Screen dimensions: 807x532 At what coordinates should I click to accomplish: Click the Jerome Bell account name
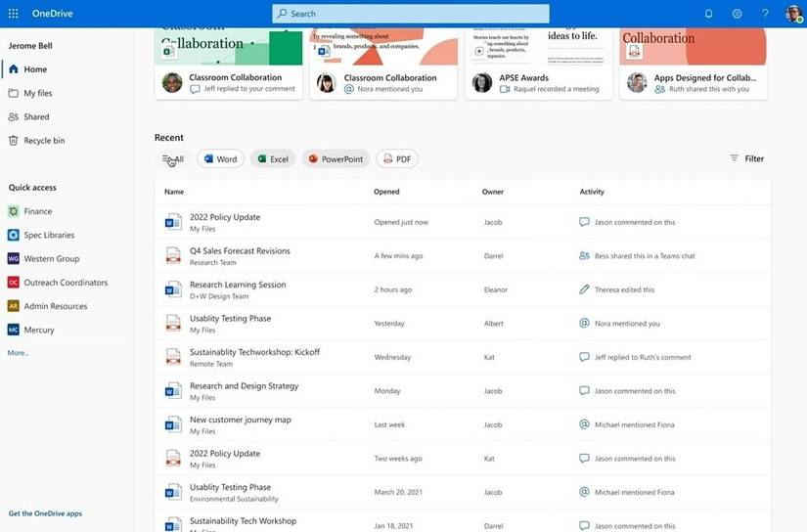pos(30,45)
